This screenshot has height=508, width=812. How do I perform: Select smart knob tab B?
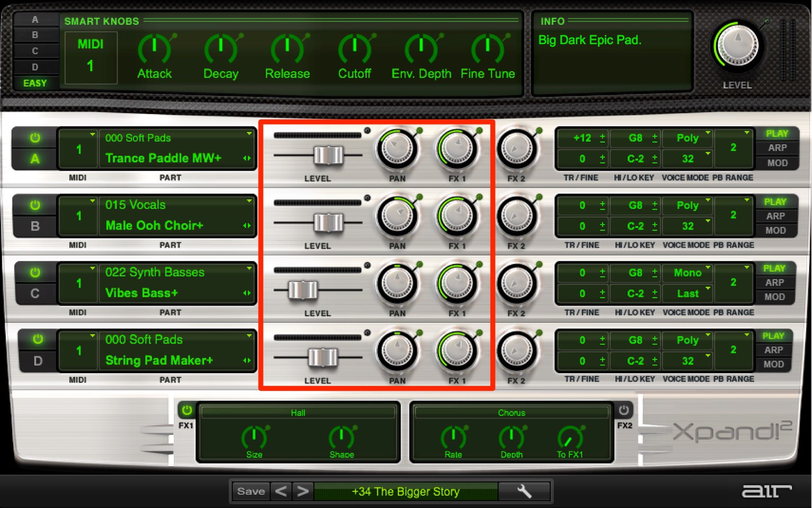[35, 35]
